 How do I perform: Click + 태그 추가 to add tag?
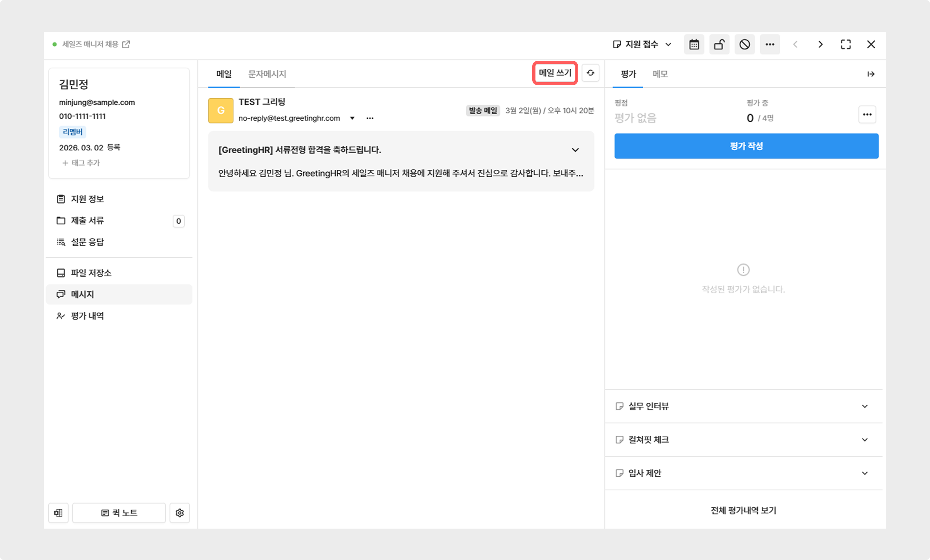pyautogui.click(x=81, y=163)
